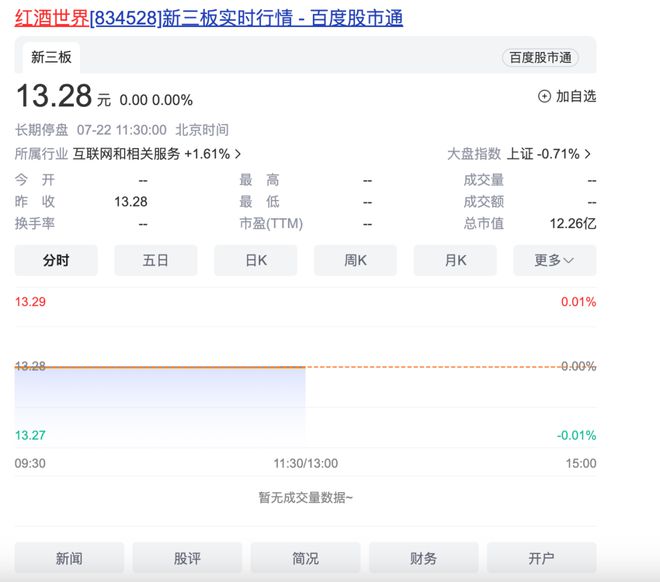Switch chart to 分时 view
Viewport: 660px width, 582px height.
click(56, 260)
